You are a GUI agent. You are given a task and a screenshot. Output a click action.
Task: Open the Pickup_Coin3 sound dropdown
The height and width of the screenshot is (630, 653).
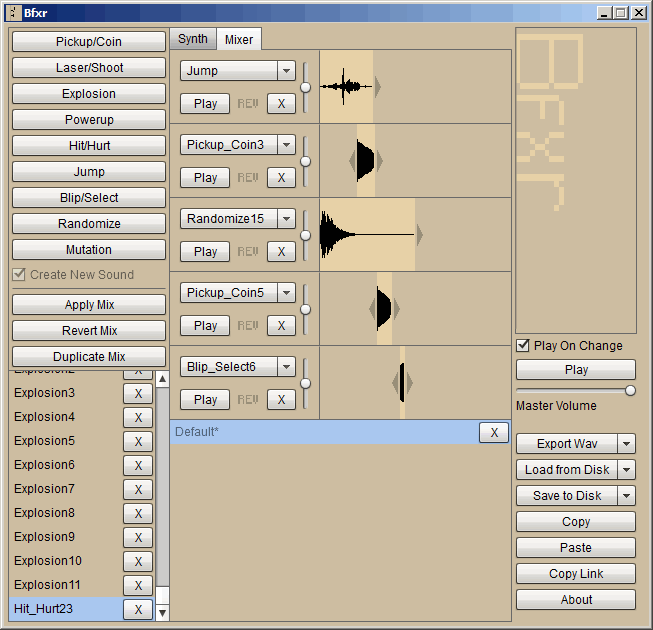click(286, 144)
